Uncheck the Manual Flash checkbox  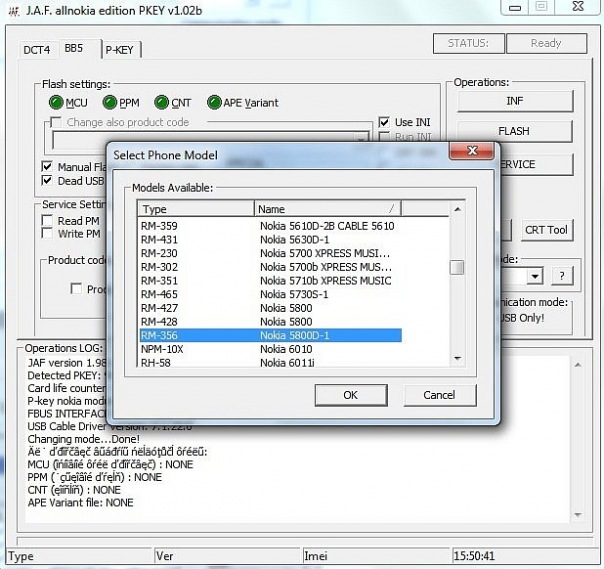click(x=47, y=166)
